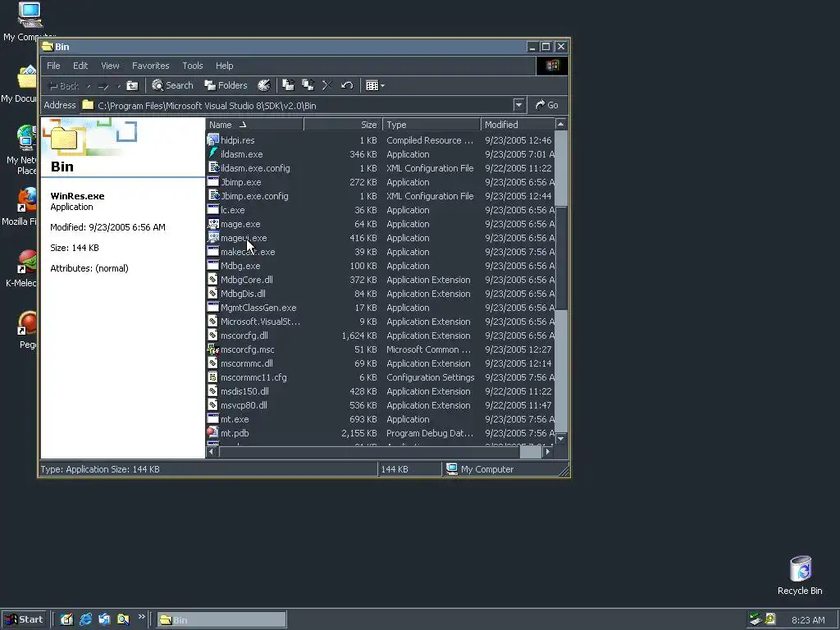Go up one folder level

point(132,85)
